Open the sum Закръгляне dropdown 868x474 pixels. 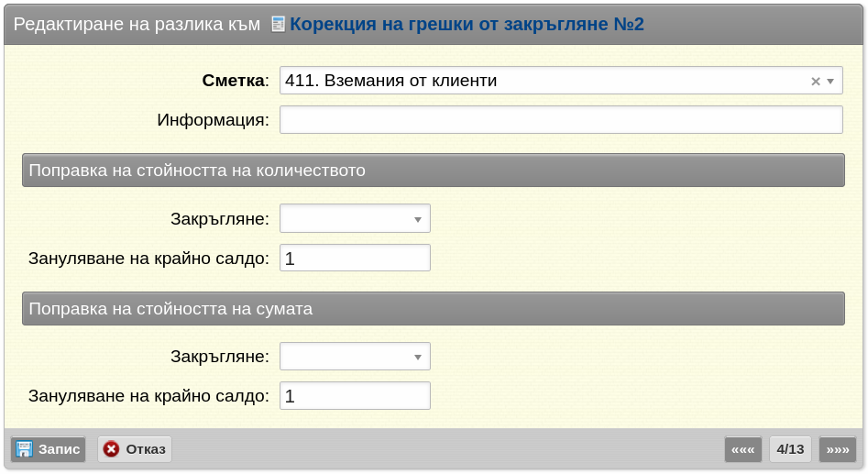pyautogui.click(x=355, y=357)
